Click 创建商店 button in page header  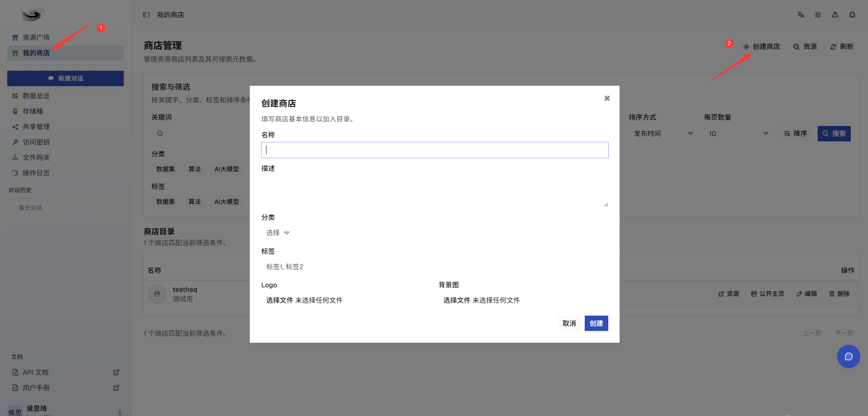761,47
